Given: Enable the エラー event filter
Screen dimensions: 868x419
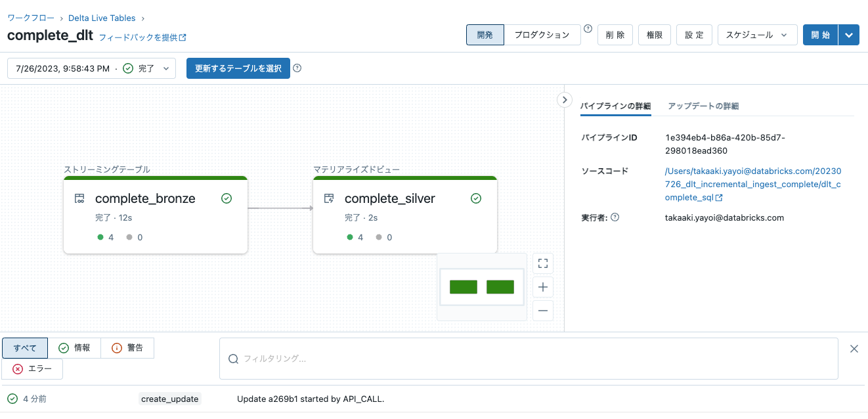Looking at the screenshot, I should 32,368.
